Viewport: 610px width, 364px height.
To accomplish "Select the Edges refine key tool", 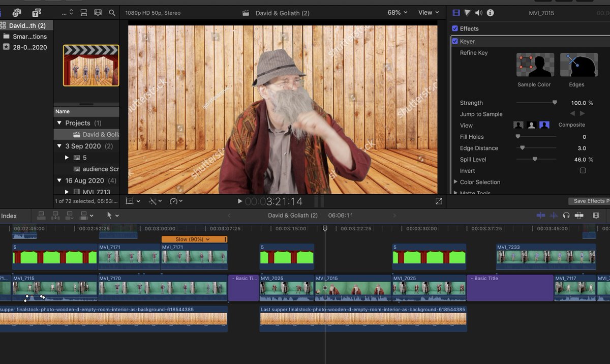I will (578, 65).
